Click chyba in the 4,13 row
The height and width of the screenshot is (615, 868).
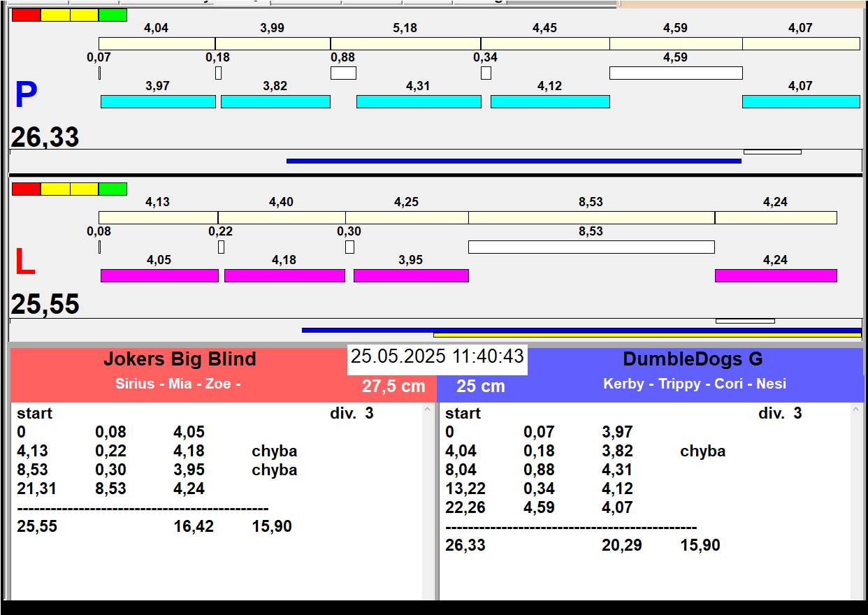click(x=275, y=451)
